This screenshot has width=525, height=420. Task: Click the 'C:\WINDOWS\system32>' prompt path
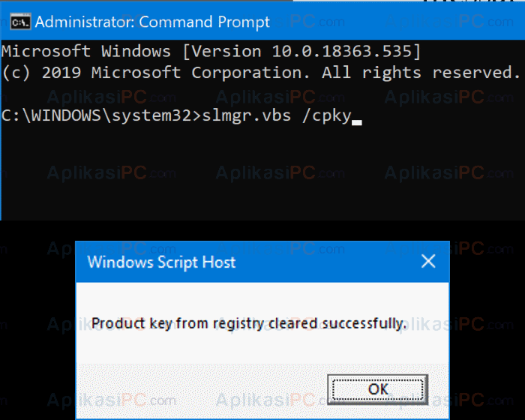(101, 116)
